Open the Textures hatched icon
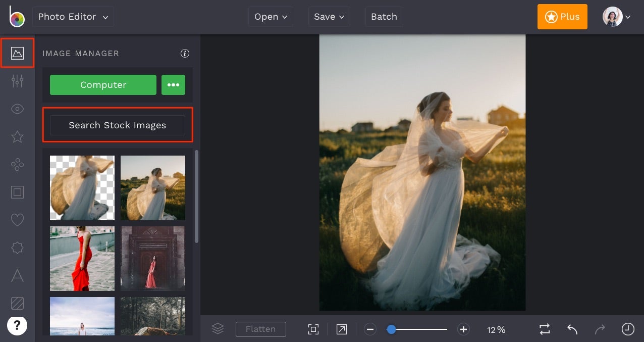Image resolution: width=644 pixels, height=342 pixels. [x=17, y=303]
